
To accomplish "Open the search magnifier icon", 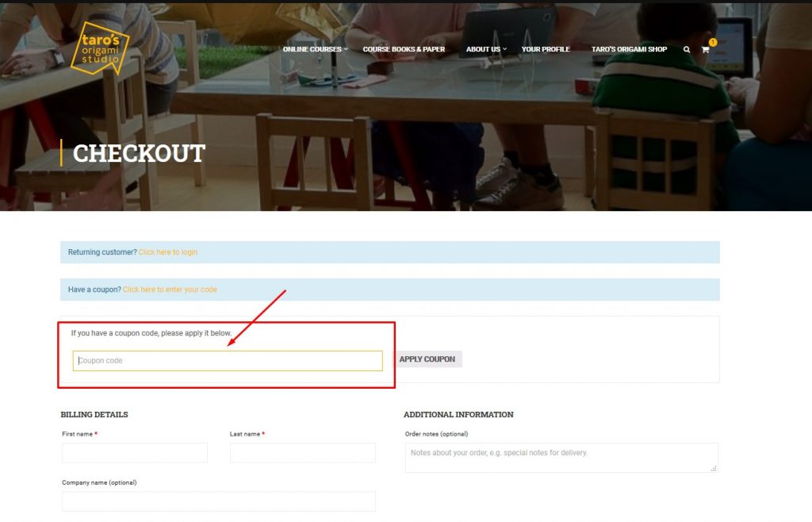I will [687, 49].
